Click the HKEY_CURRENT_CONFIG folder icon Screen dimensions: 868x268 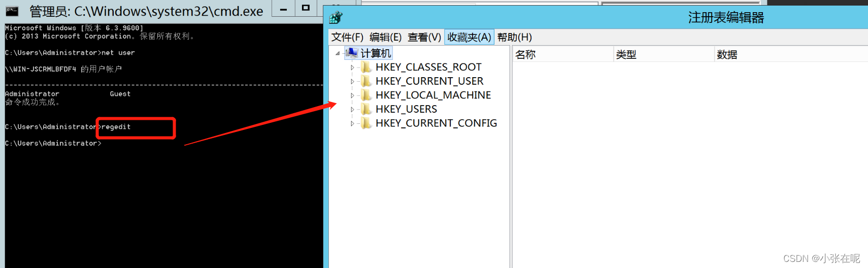(x=366, y=123)
